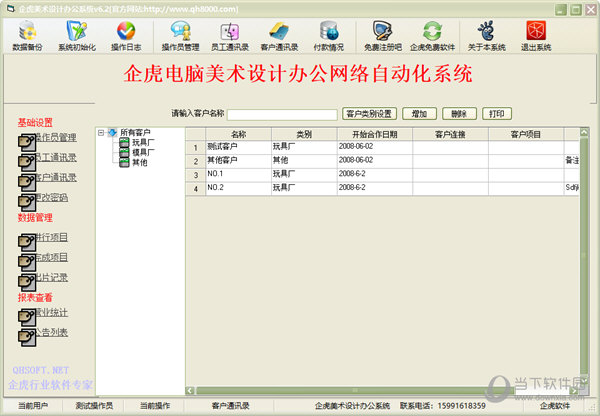
Task: Open the 完成项目 link
Action: point(52,257)
